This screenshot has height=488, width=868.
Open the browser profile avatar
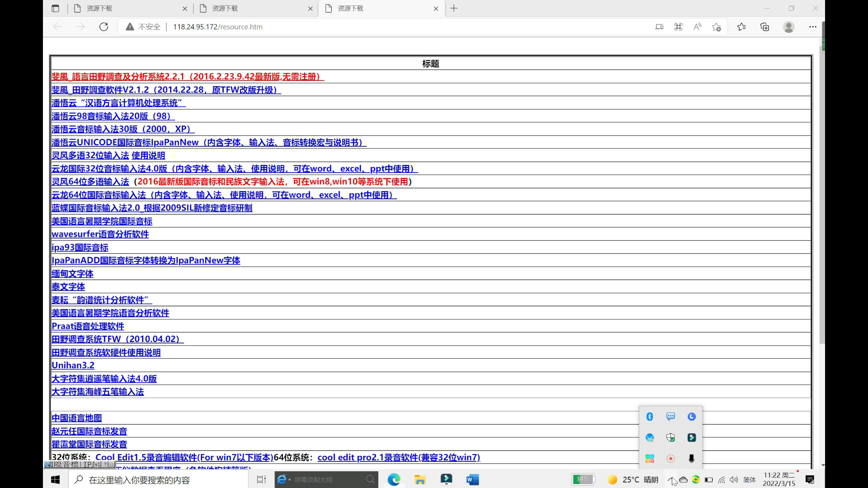[x=789, y=27]
